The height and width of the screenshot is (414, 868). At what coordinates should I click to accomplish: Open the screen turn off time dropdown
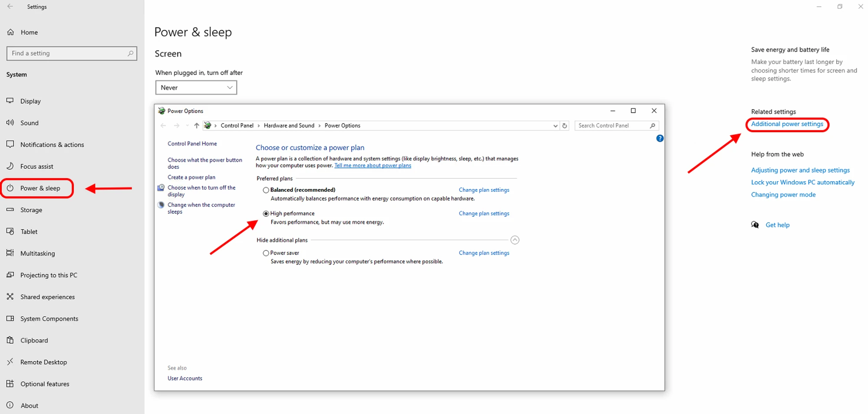tap(196, 88)
